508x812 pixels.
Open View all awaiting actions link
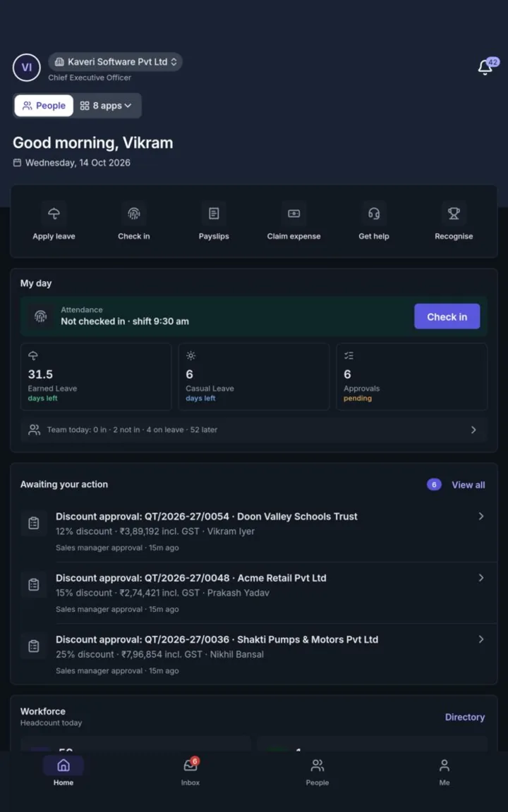click(x=468, y=485)
